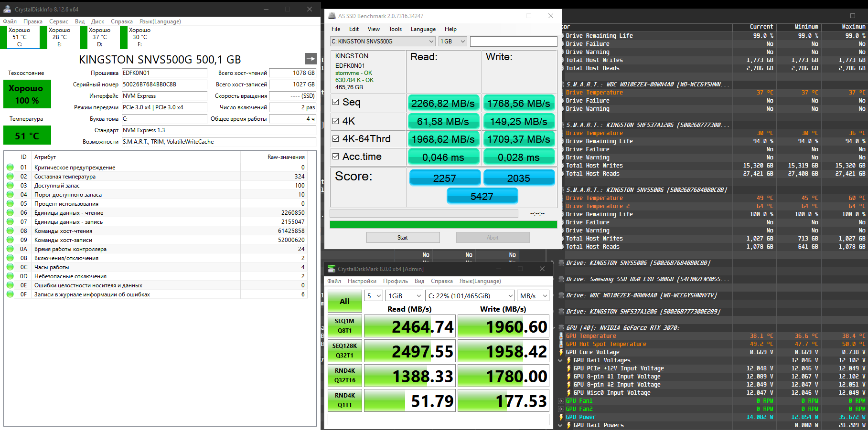Image resolution: width=868 pixels, height=430 pixels.
Task: Click the thermometer icon beside GPU Hot Spot Temperature
Action: point(561,344)
